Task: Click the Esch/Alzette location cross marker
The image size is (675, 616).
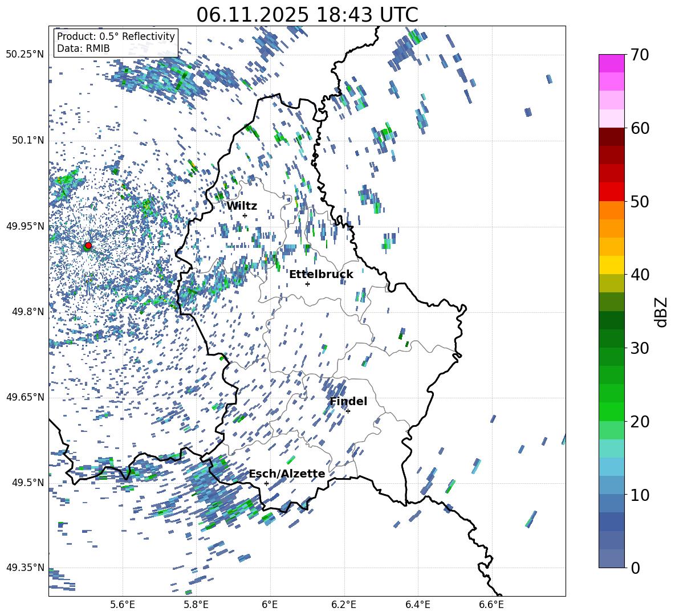Action: (266, 483)
